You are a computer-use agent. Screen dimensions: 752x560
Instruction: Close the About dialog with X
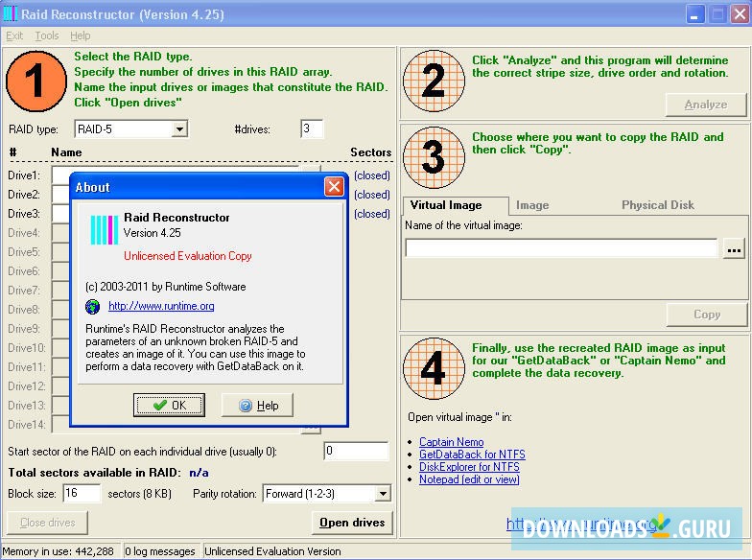pyautogui.click(x=334, y=186)
